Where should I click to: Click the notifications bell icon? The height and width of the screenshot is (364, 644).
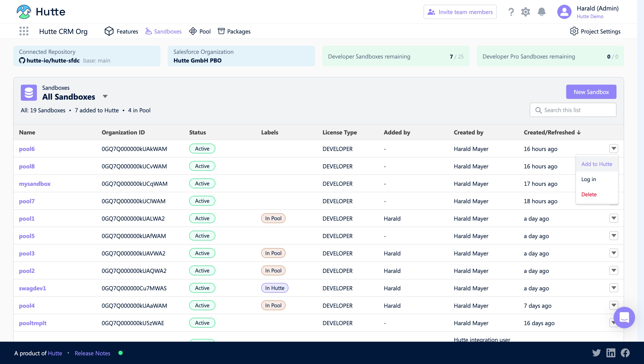click(x=541, y=12)
